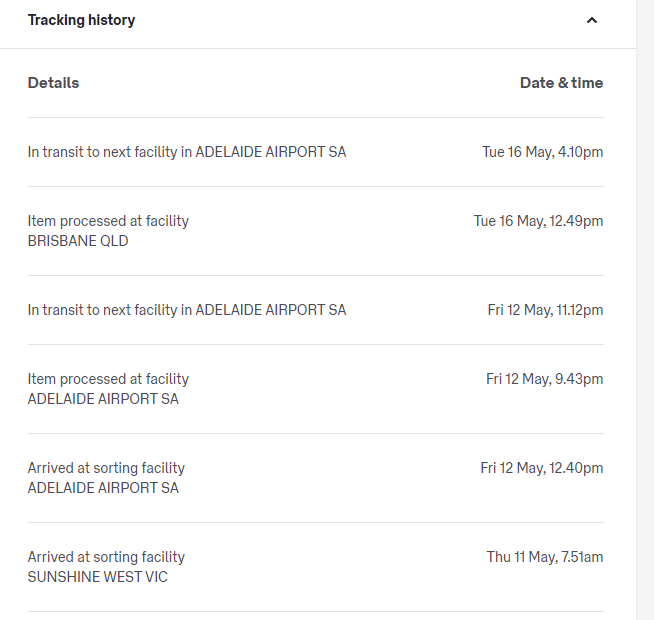Click the Fri 12 May, 11.12pm timestamp
Image resolution: width=654 pixels, height=620 pixels.
pos(545,310)
